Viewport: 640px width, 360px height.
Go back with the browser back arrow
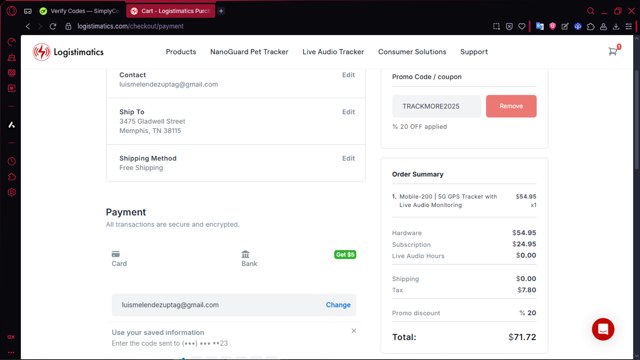tap(28, 26)
